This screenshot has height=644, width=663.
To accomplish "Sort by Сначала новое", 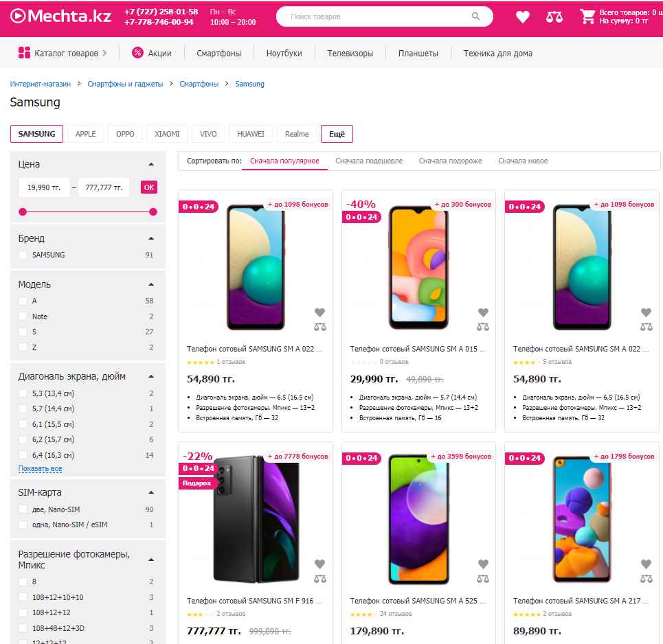I will click(x=523, y=161).
